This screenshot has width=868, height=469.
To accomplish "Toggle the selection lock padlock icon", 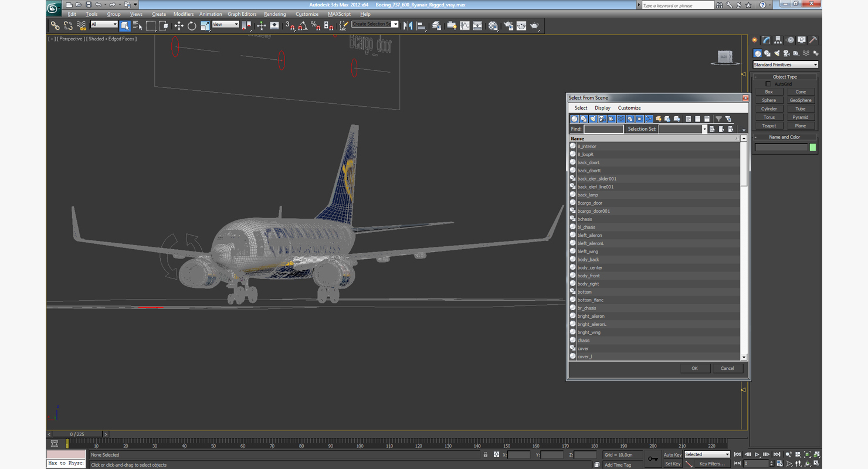I will [486, 455].
